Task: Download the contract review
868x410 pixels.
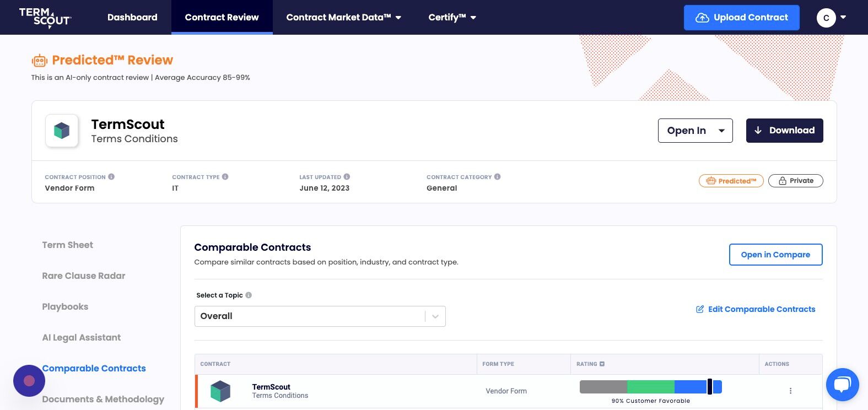Action: click(x=784, y=131)
